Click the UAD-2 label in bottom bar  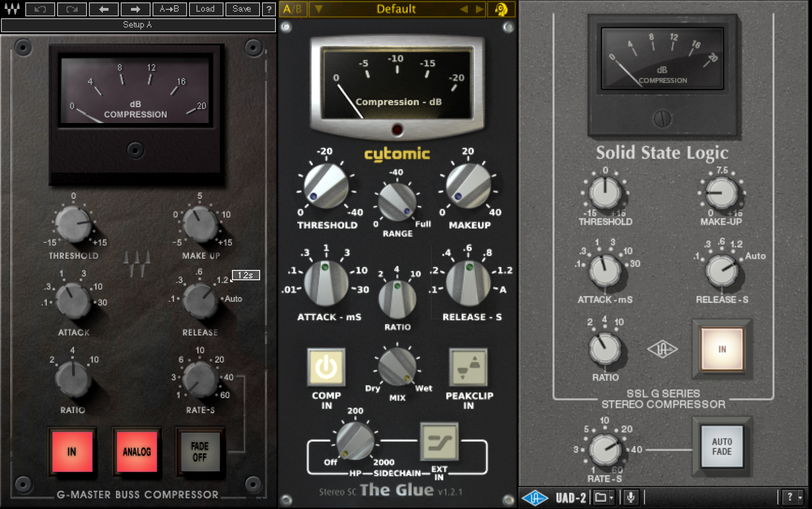click(571, 497)
